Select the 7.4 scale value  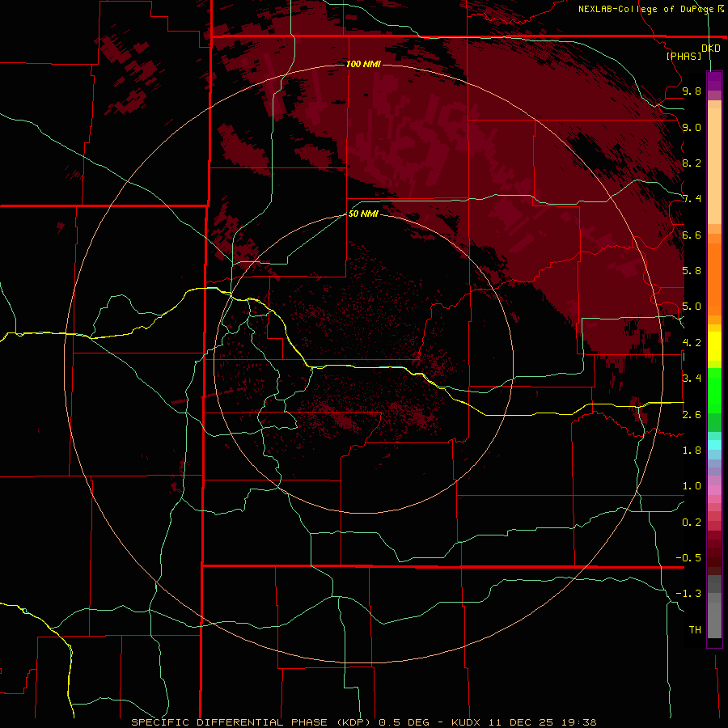692,199
